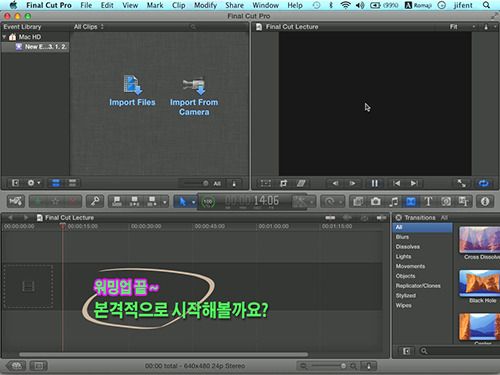Open the All Clips filter dropdown
The width and height of the screenshot is (500, 375).
(x=89, y=27)
